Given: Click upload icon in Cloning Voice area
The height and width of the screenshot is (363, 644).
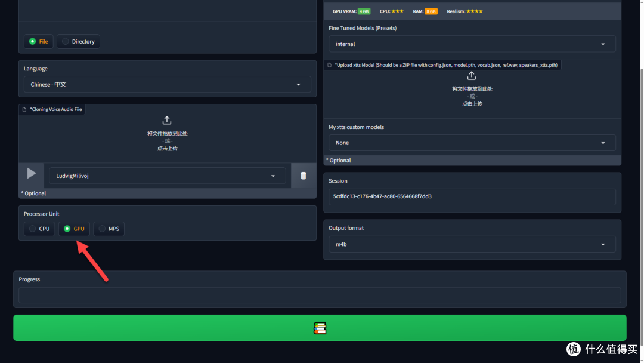Looking at the screenshot, I should tap(167, 120).
